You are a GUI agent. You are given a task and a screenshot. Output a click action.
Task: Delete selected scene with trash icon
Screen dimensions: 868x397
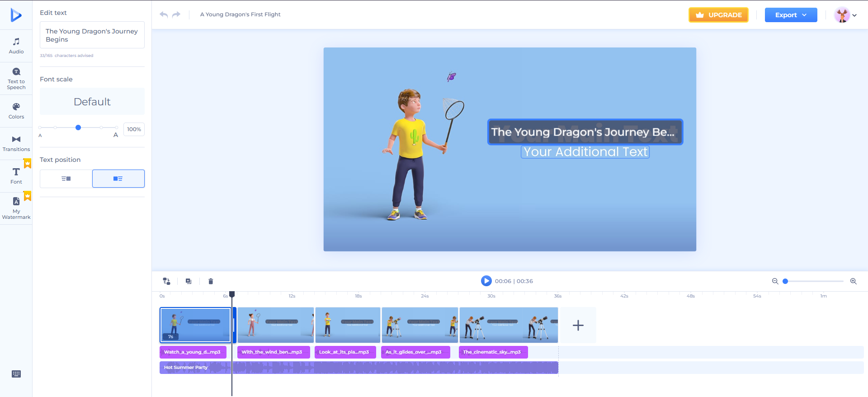(x=211, y=281)
